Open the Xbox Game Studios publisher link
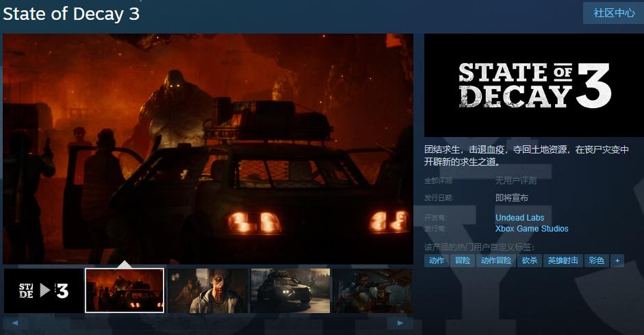The height and width of the screenshot is (335, 644). [532, 229]
